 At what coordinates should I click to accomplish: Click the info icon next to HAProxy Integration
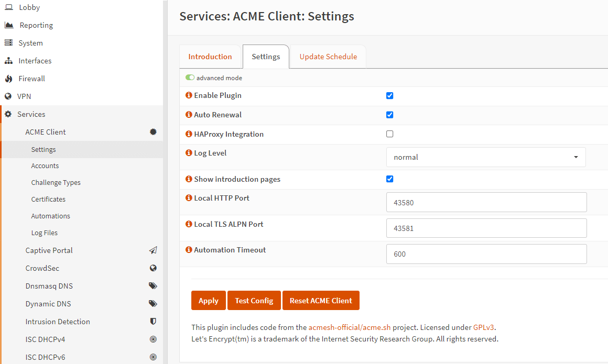189,134
